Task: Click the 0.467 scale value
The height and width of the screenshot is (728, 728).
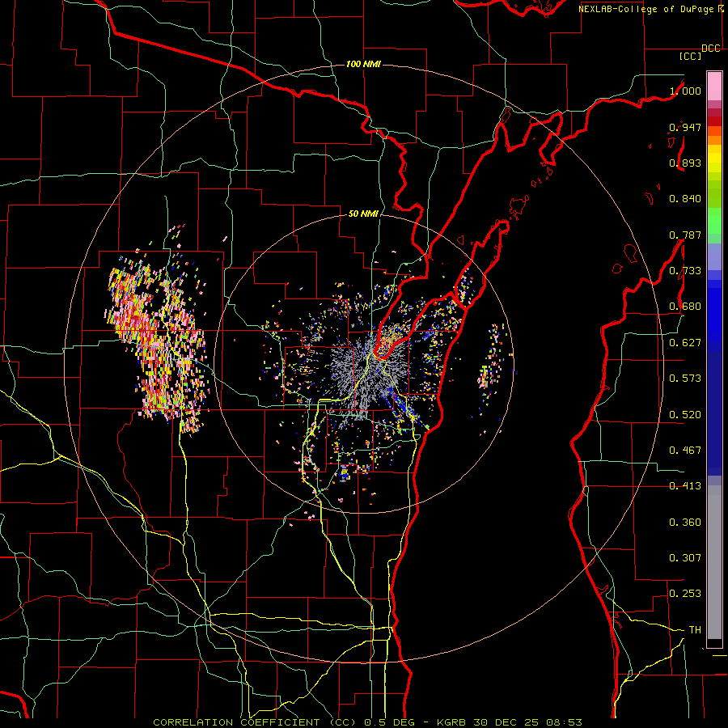Action: click(x=685, y=451)
